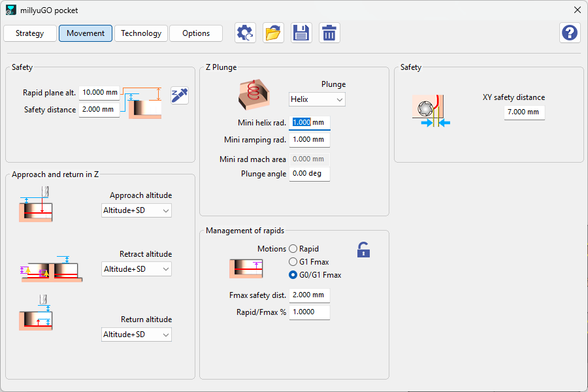The width and height of the screenshot is (588, 392).
Task: Click the Z picker eyedropper icon
Action: (180, 95)
